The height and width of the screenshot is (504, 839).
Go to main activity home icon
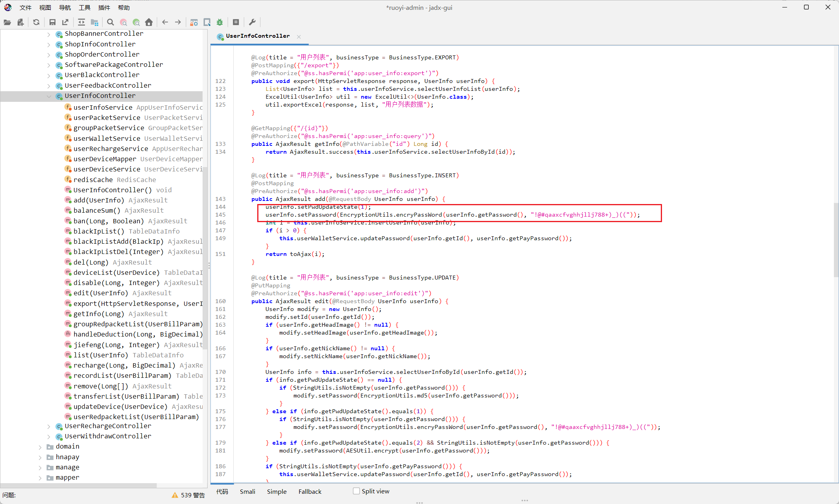coord(149,22)
